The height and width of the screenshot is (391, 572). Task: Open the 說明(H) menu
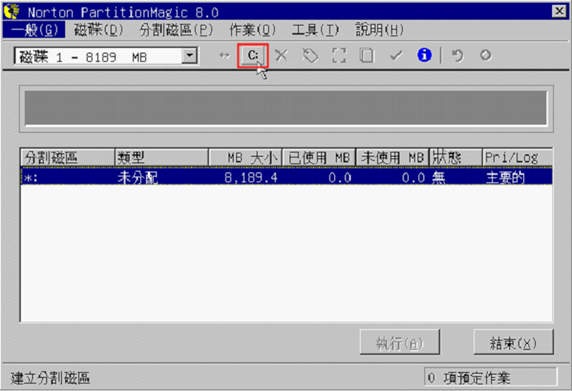coord(379,30)
